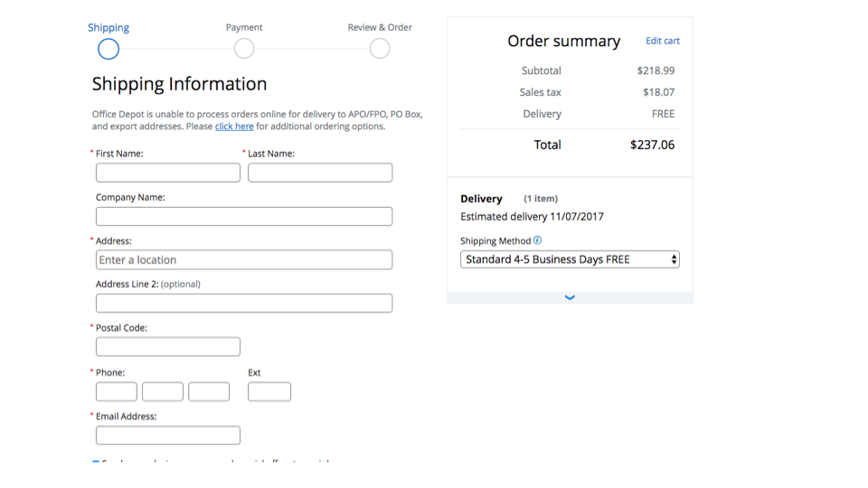Select the Payment step label
Screen dimensions: 868x488
coord(244,28)
